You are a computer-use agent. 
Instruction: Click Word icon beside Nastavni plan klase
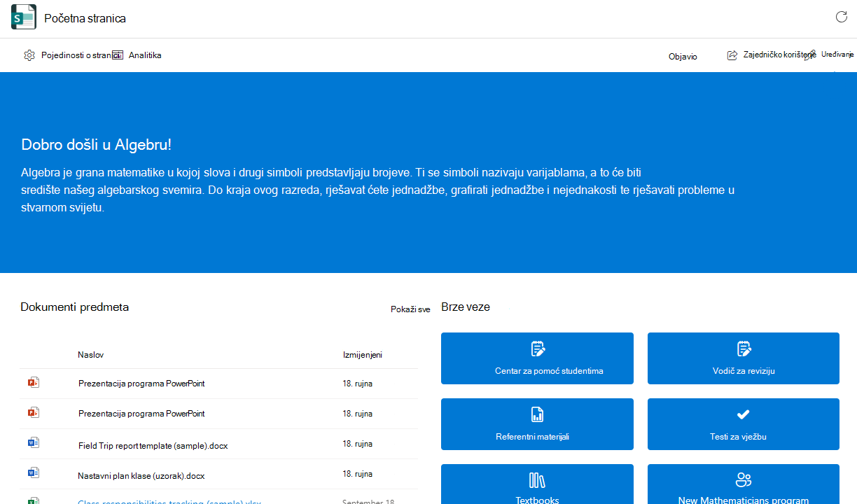[33, 473]
